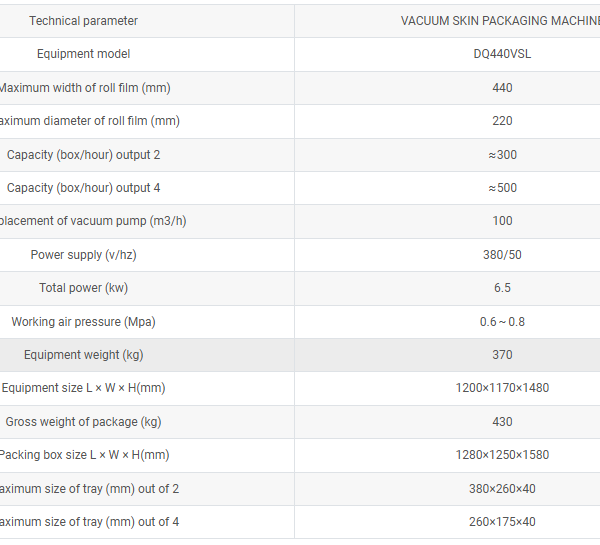Click the total power value 6.5
This screenshot has width=600, height=545.
(x=502, y=288)
